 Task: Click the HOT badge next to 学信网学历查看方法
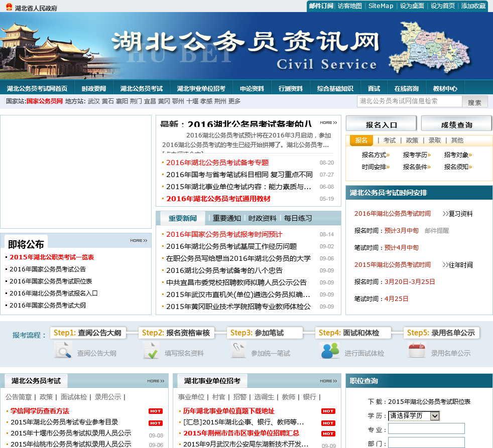(x=155, y=411)
